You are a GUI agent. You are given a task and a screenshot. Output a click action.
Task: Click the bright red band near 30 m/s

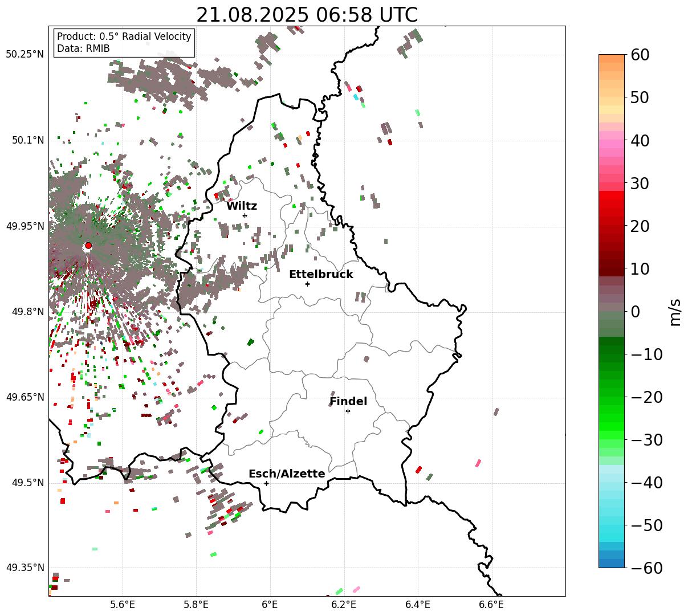click(x=612, y=195)
